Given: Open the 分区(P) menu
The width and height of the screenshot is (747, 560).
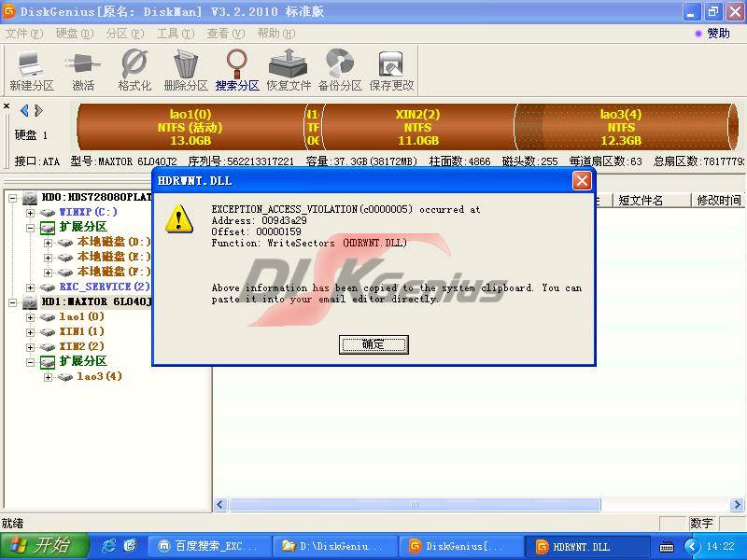Looking at the screenshot, I should click(125, 34).
